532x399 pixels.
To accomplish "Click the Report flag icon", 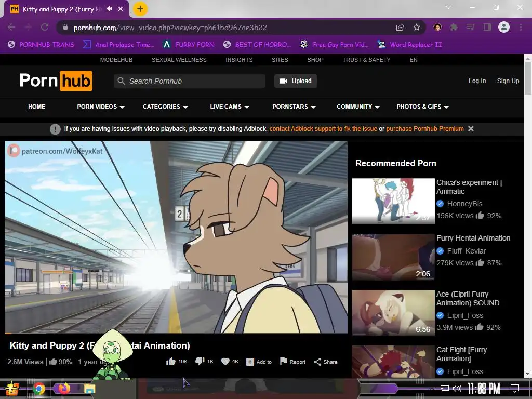I will coord(283,362).
